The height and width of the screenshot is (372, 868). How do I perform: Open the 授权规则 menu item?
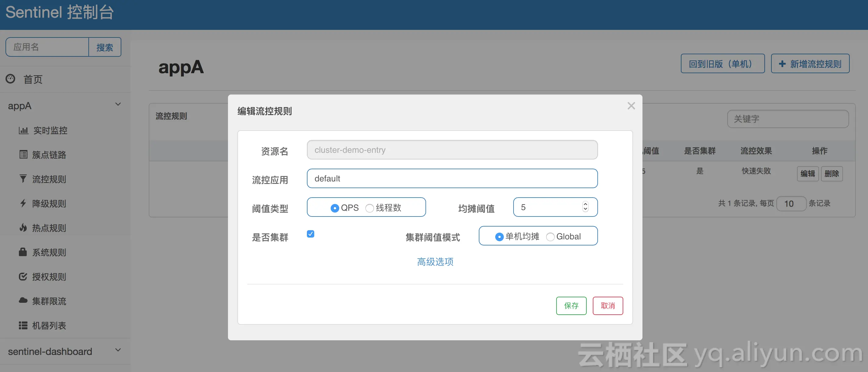click(x=49, y=277)
